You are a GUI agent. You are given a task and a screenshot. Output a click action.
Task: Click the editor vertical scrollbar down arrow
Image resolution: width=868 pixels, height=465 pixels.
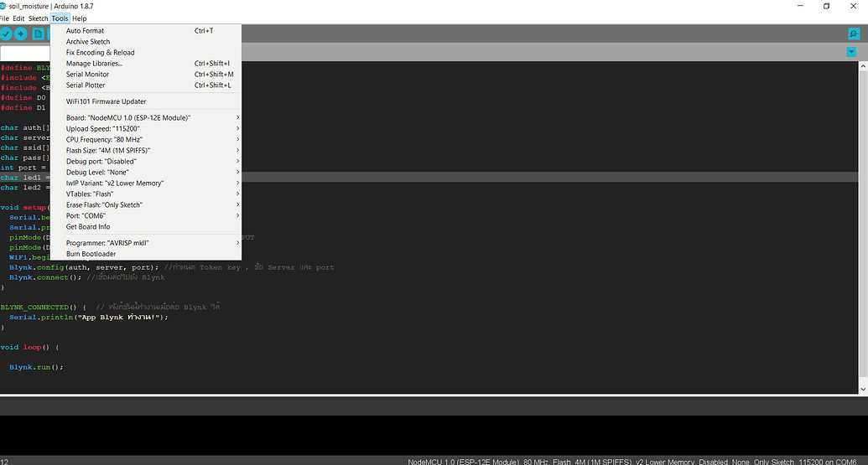coord(863,389)
